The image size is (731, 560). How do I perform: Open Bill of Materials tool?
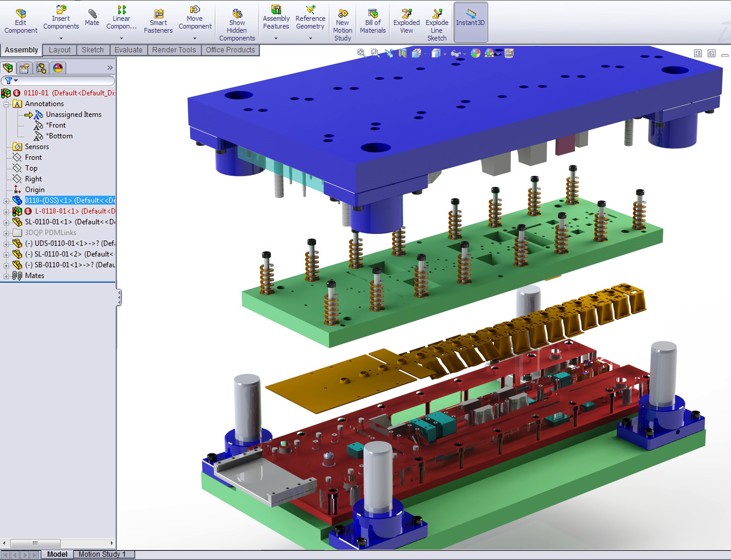pyautogui.click(x=373, y=21)
